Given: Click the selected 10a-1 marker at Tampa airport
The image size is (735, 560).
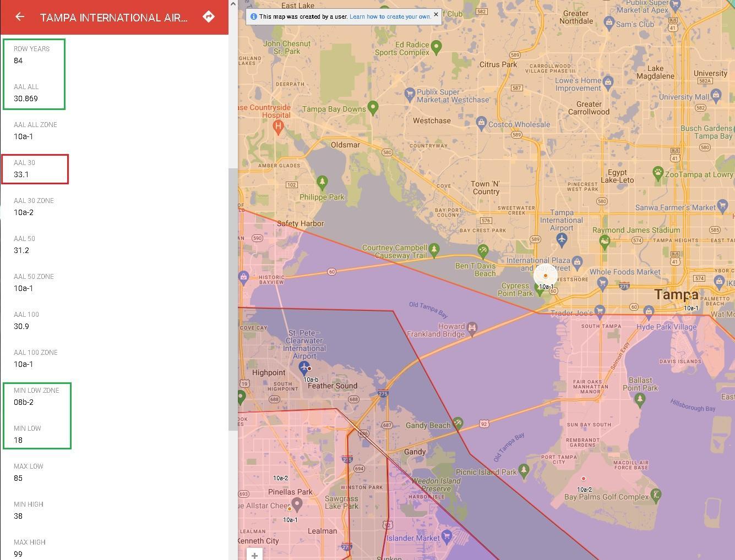Looking at the screenshot, I should [x=546, y=276].
